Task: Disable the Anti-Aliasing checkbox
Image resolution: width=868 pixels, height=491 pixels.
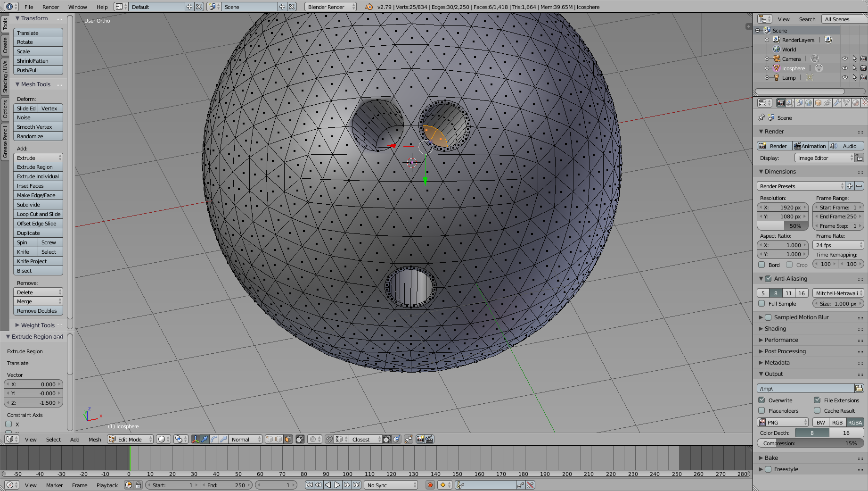Action: coord(768,279)
